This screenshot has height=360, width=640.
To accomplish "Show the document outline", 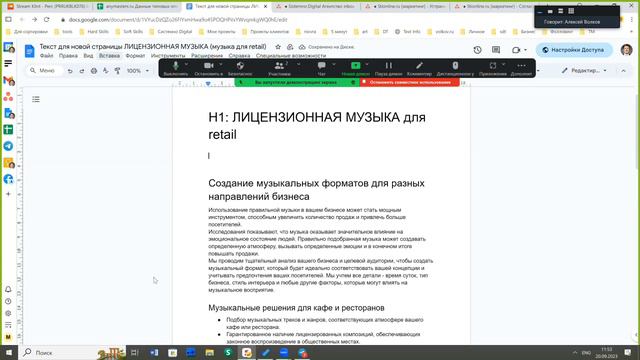I will (36, 99).
